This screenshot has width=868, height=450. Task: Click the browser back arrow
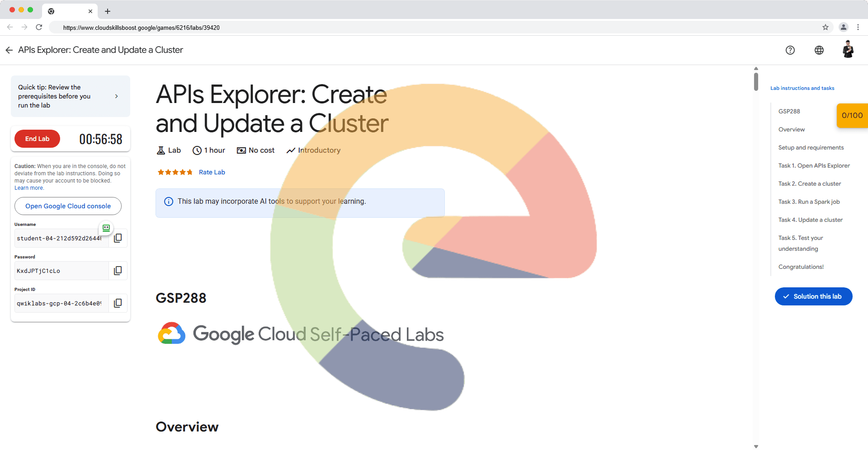tap(10, 27)
